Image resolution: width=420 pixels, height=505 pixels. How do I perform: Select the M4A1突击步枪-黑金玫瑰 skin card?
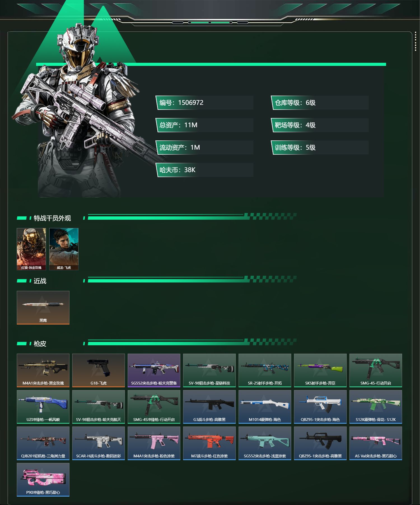coord(43,370)
